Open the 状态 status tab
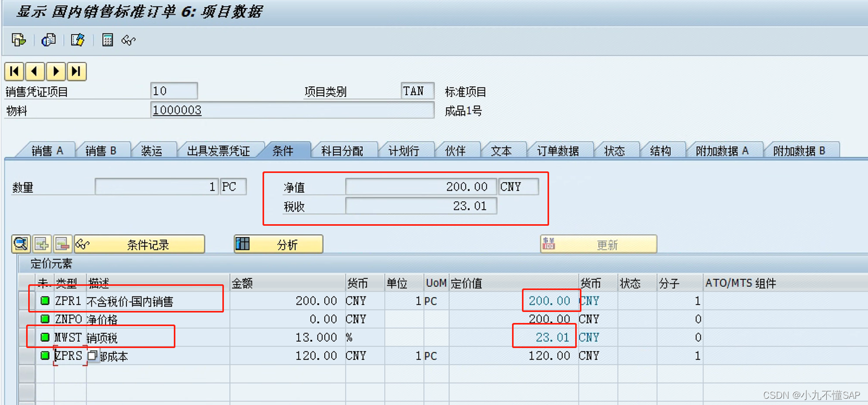 [614, 151]
